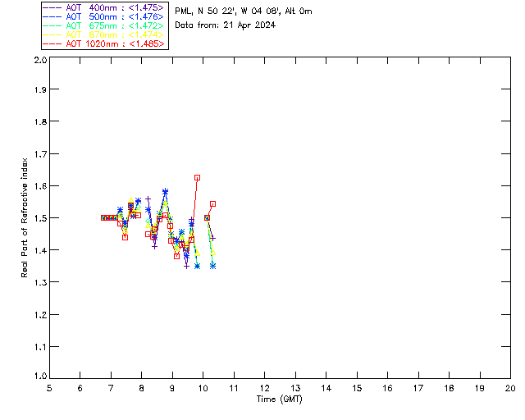Viewport: 525px width, 420px height.
Task: Click x-axis tick label 14
Action: coord(326,388)
